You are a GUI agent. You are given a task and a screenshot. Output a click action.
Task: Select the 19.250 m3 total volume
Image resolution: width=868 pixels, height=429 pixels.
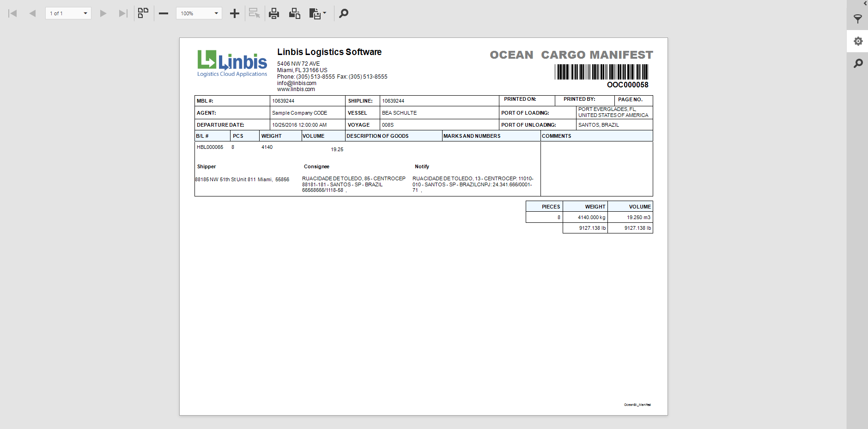pyautogui.click(x=638, y=217)
